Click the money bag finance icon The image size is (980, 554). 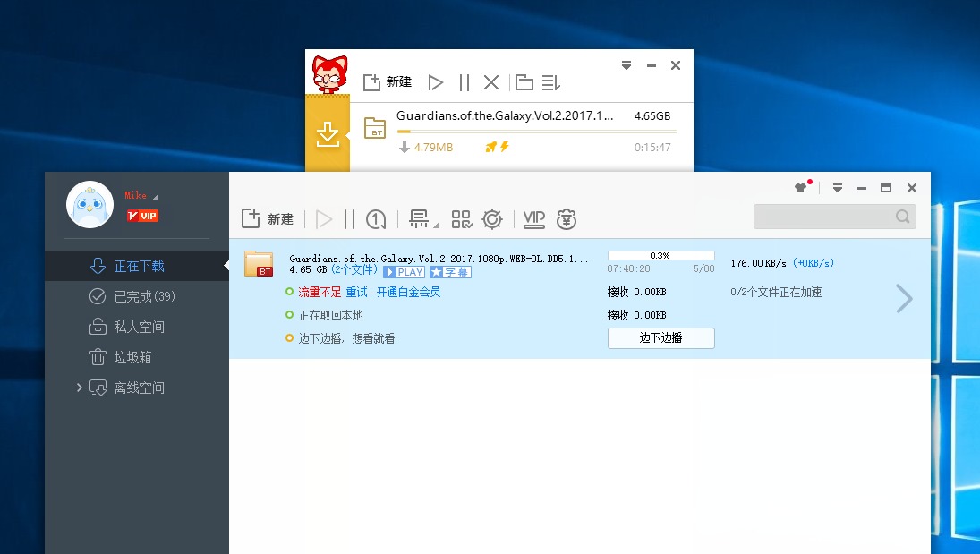point(567,218)
